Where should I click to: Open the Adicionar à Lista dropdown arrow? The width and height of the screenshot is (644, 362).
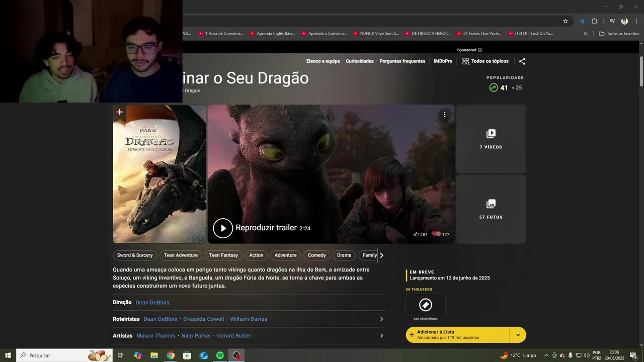point(518,335)
